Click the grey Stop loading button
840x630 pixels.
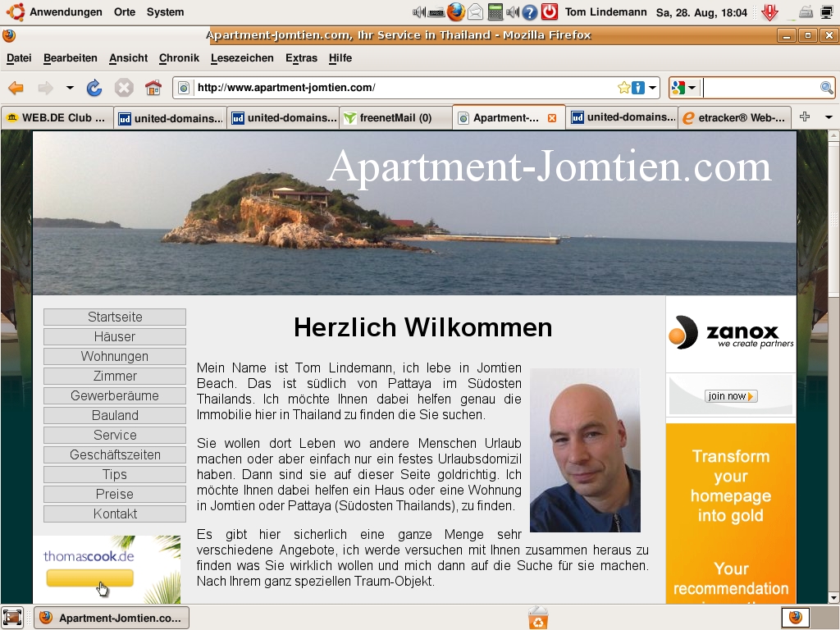[x=124, y=88]
